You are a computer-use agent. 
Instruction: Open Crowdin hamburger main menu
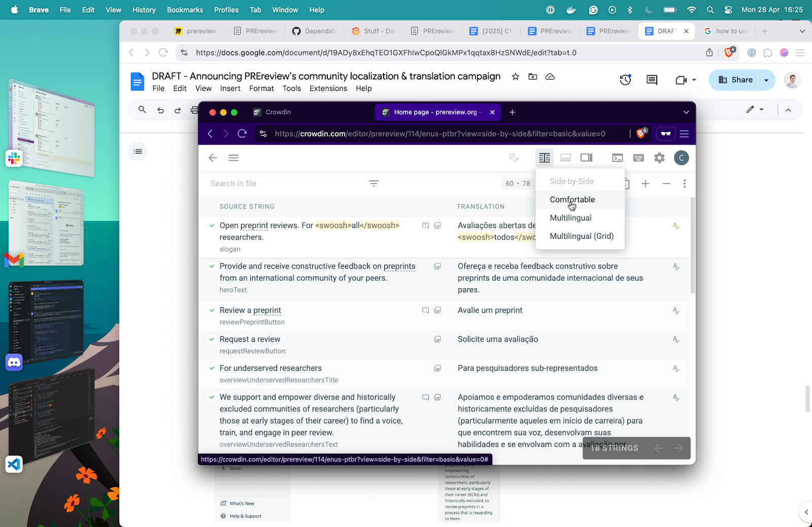coord(233,158)
